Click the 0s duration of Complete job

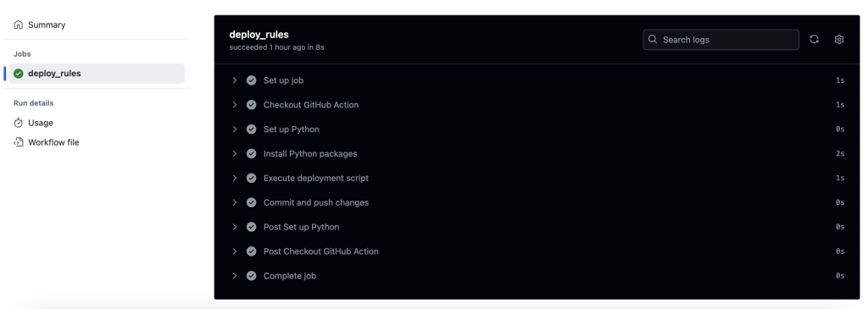tap(840, 275)
